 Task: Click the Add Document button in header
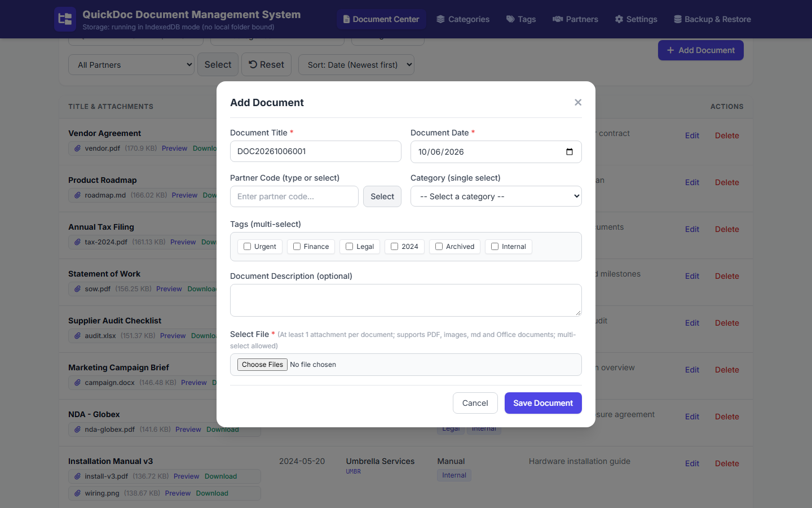[x=701, y=50]
